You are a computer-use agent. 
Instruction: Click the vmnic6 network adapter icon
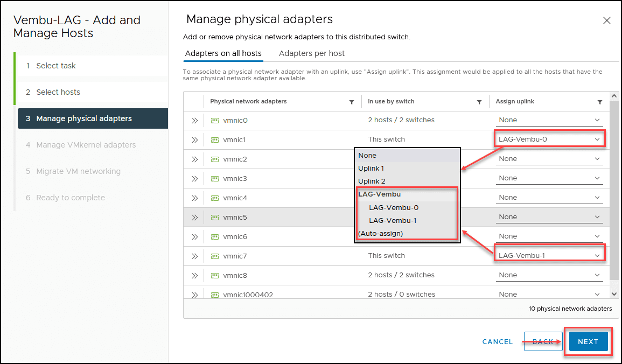[215, 237]
